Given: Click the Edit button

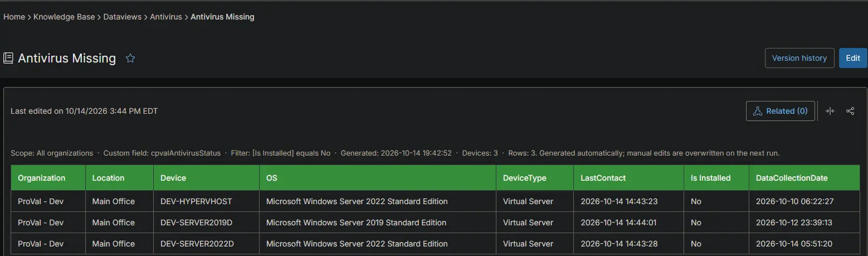Looking at the screenshot, I should pos(853,58).
